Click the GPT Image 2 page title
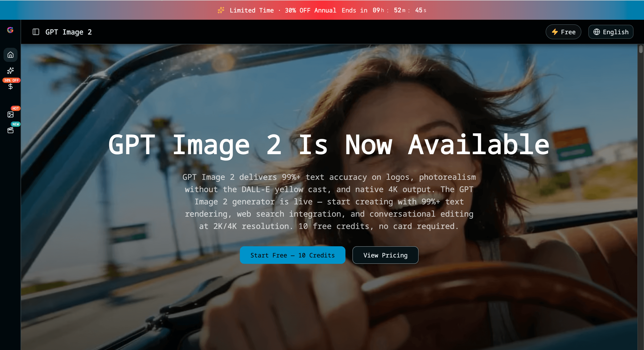 [69, 32]
